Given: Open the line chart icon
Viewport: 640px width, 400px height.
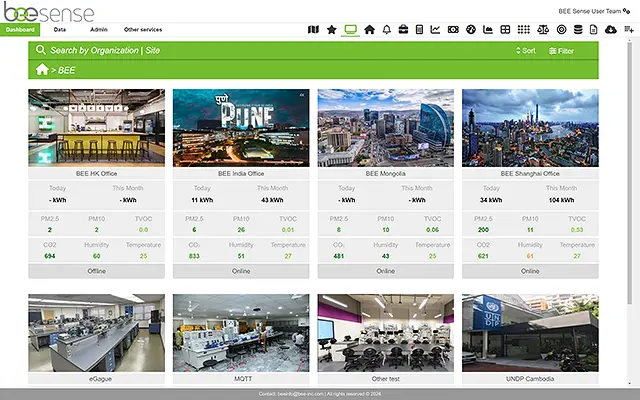Looking at the screenshot, I should coord(436,30).
